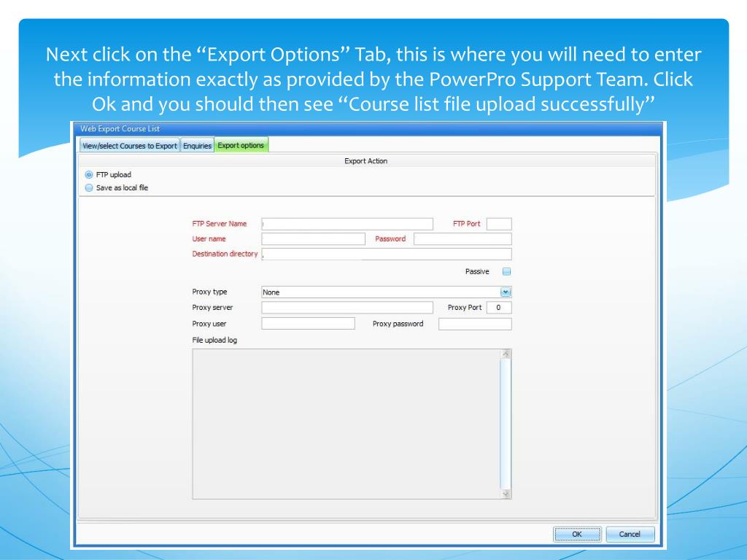Click the Password field beside User name
The height and width of the screenshot is (560, 747).
(462, 239)
